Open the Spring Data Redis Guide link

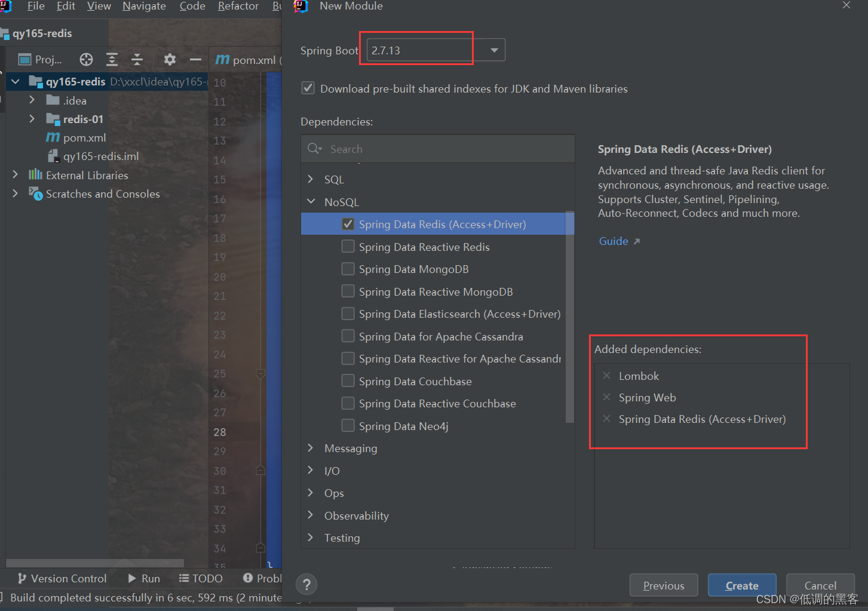[x=619, y=241]
